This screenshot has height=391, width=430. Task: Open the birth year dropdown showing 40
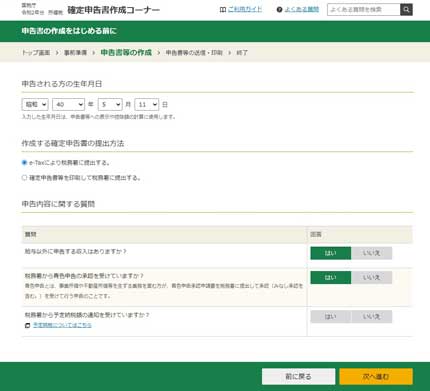pyautogui.click(x=68, y=104)
